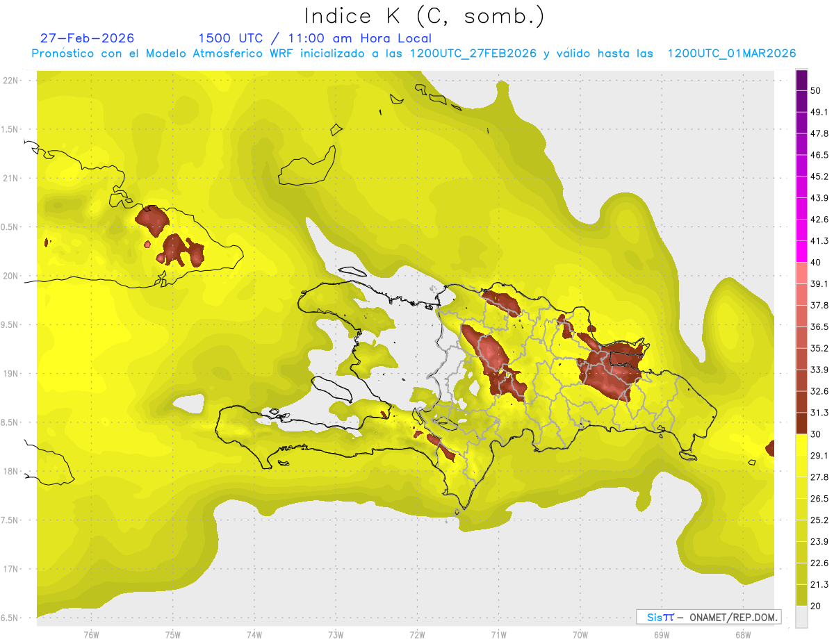Click the 76W longitude axis label

point(91,634)
